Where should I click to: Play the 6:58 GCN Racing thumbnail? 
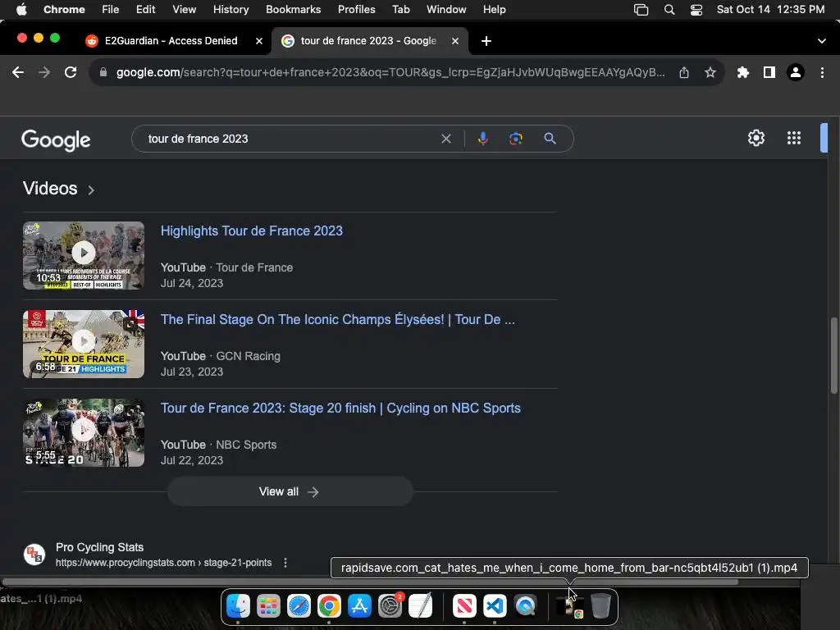pyautogui.click(x=84, y=344)
